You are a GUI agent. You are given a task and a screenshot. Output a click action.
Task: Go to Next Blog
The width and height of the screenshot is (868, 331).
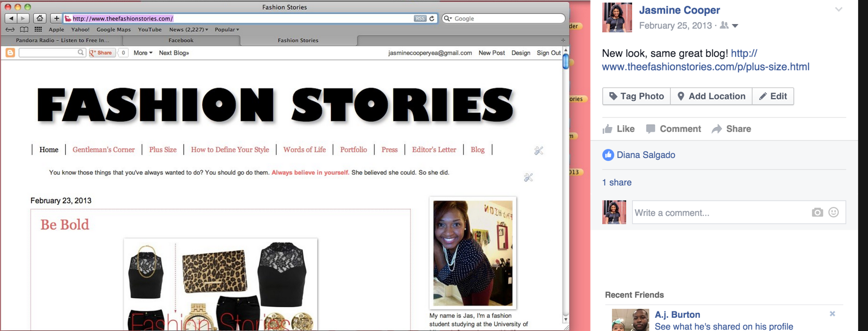point(174,53)
